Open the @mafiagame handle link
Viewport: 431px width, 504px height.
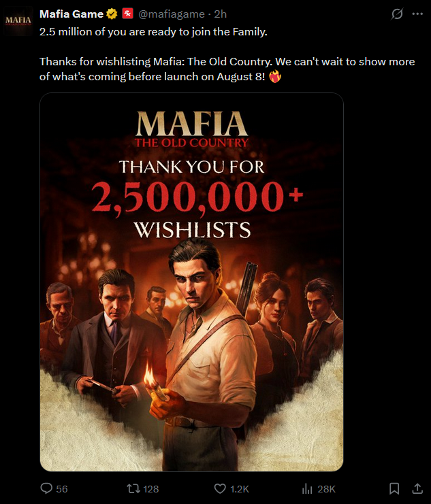[x=172, y=14]
